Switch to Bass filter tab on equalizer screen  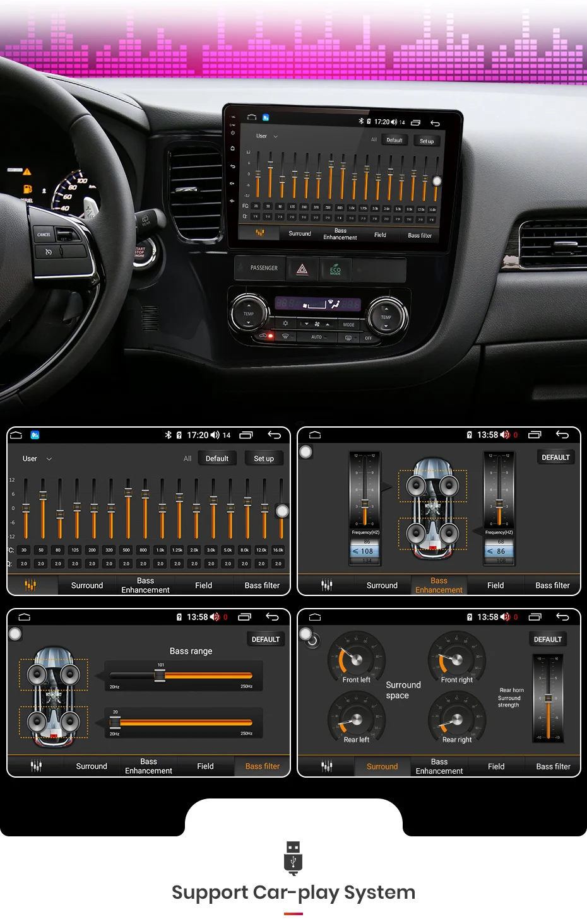[262, 585]
